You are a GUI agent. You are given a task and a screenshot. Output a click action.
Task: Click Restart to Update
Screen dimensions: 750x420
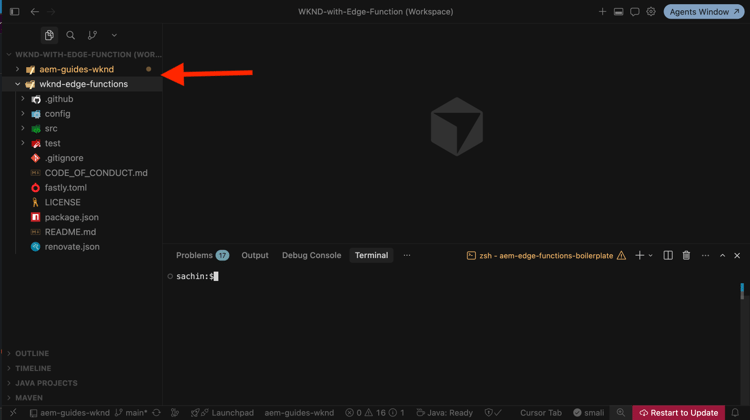[679, 412]
